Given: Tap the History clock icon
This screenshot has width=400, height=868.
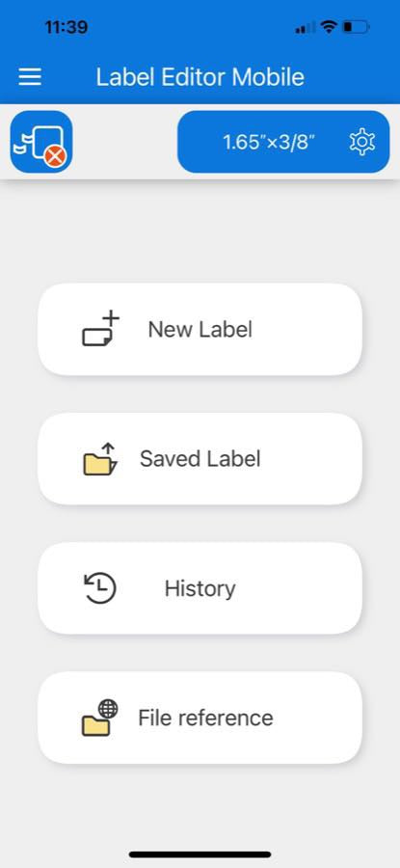Looking at the screenshot, I should pos(100,588).
